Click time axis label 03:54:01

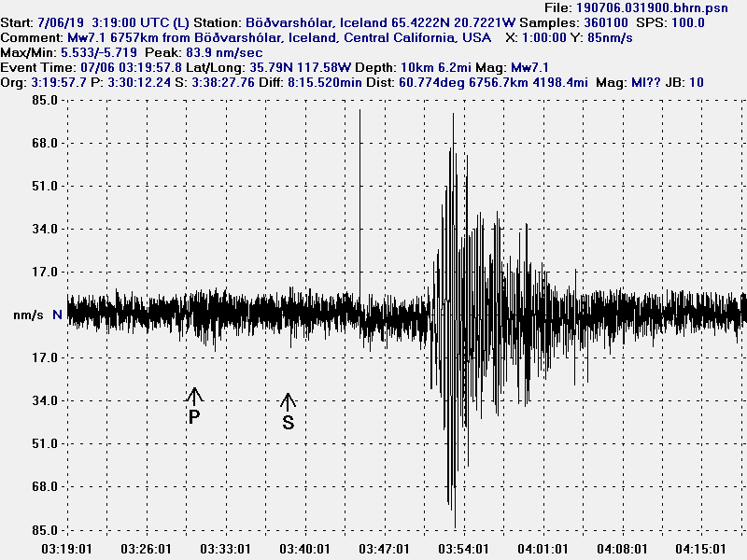coord(463,549)
